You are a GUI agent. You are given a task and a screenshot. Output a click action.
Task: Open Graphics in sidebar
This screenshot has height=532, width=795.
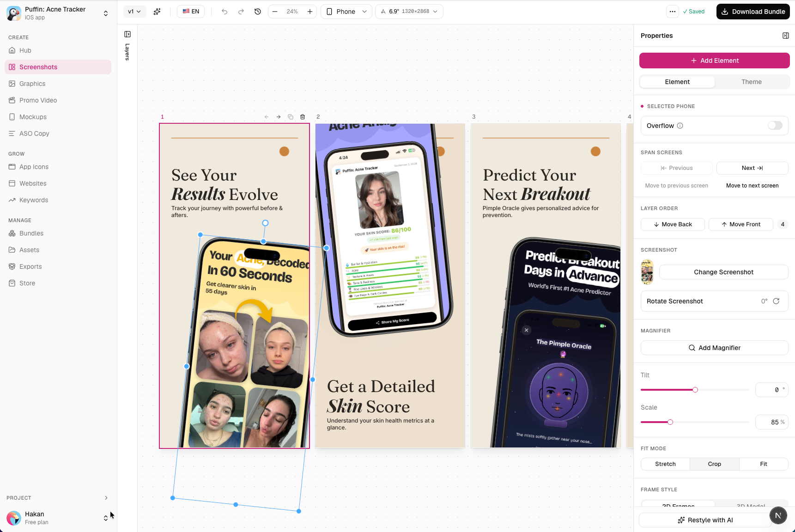[58, 84]
